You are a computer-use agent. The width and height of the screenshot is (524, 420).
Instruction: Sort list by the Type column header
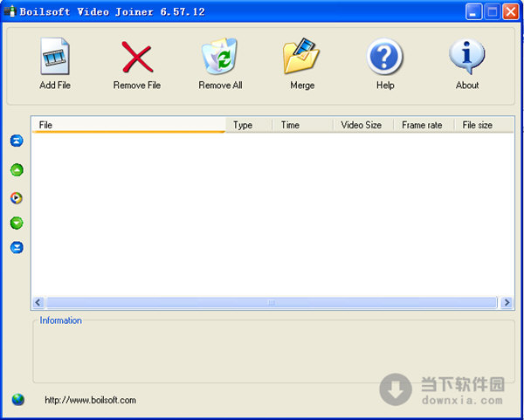pyautogui.click(x=249, y=125)
